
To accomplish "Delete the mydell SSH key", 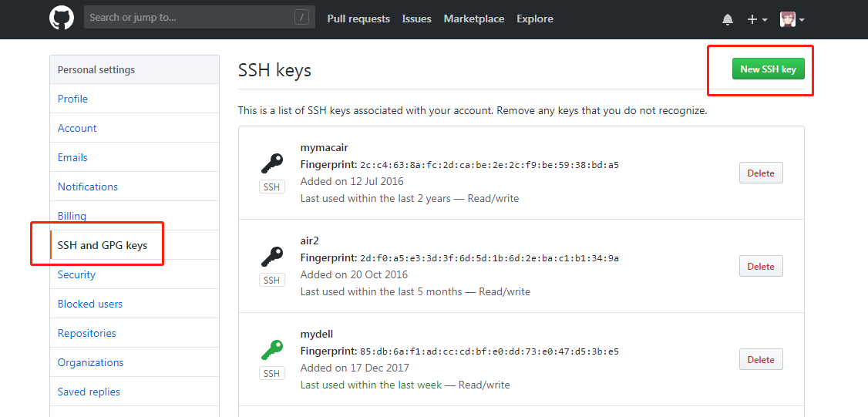I will pyautogui.click(x=761, y=359).
